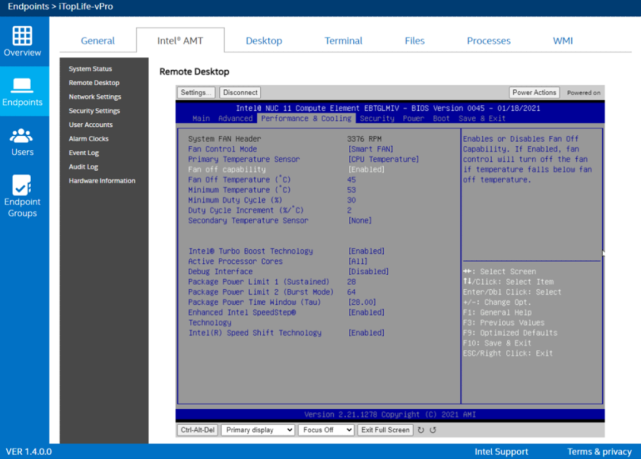Open the Power Actions menu
The width and height of the screenshot is (641, 459).
coord(534,92)
